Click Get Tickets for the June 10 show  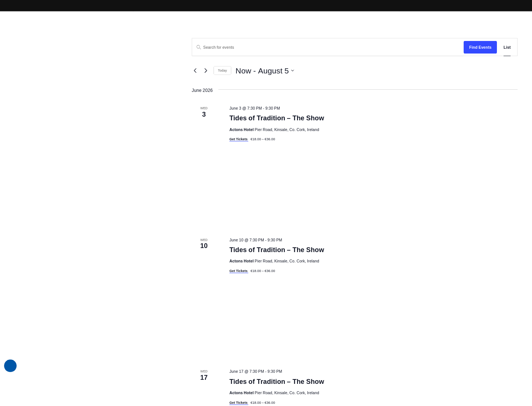pyautogui.click(x=239, y=271)
